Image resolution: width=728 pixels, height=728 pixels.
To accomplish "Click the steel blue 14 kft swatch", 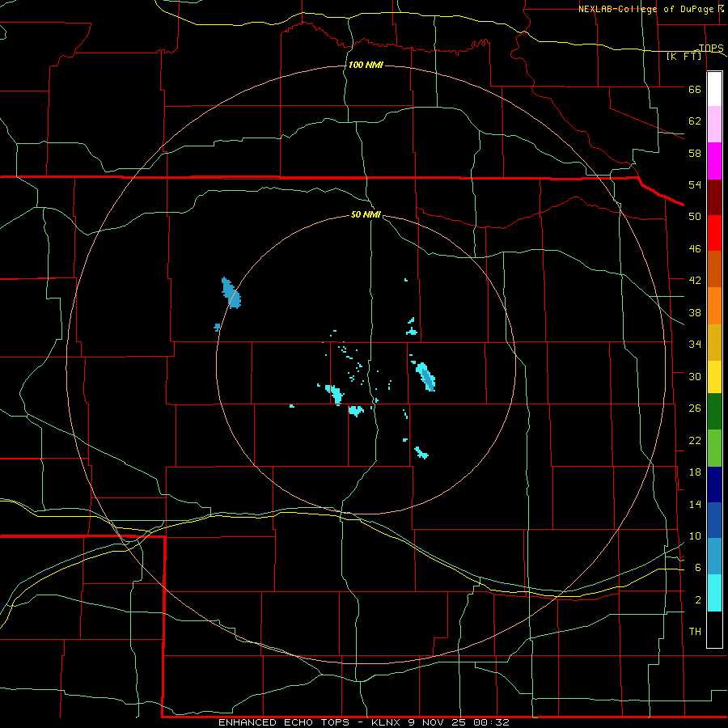I will (x=714, y=557).
